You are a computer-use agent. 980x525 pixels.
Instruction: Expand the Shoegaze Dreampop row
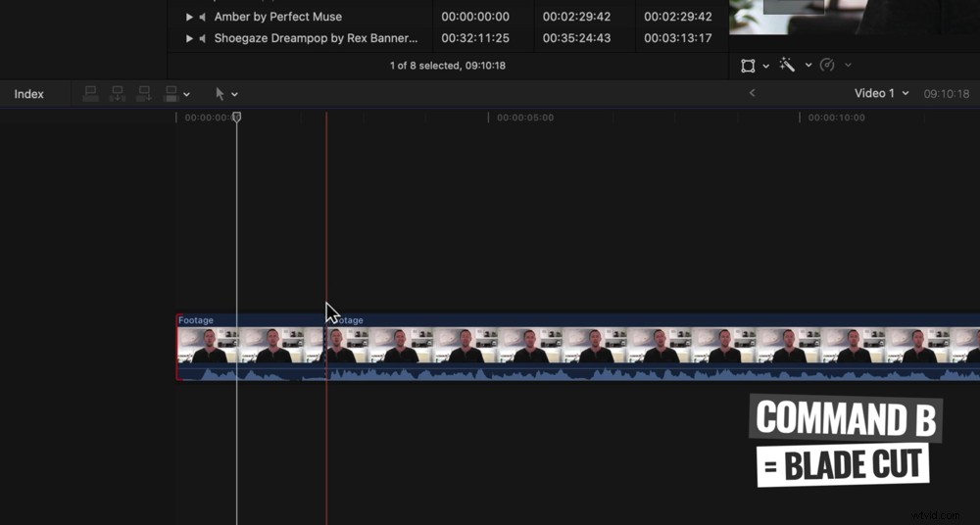click(189, 38)
